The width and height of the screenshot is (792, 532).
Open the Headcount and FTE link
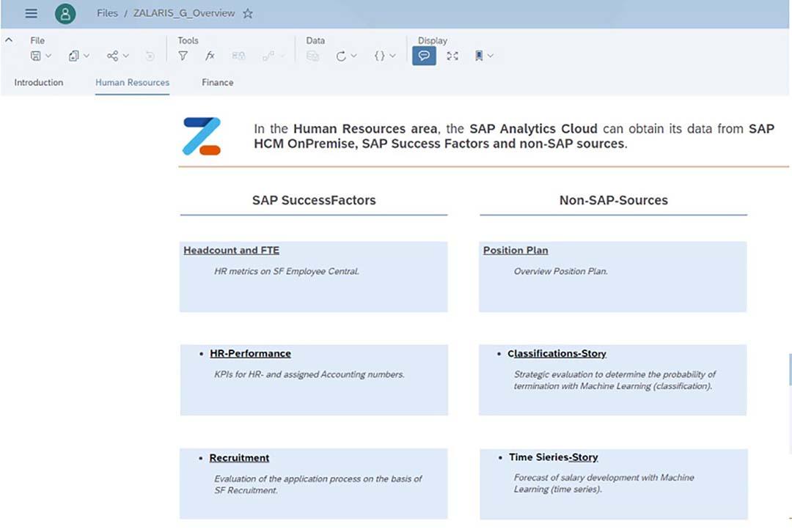pos(231,251)
